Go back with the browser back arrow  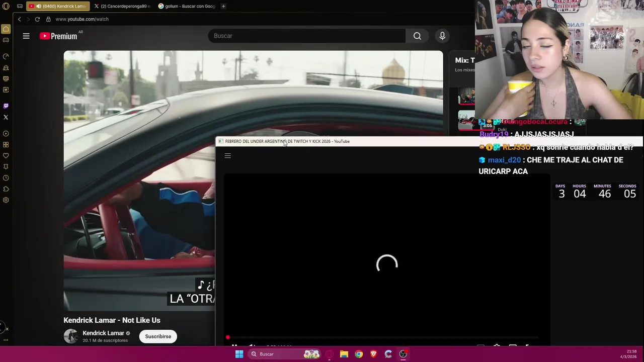coord(19,19)
